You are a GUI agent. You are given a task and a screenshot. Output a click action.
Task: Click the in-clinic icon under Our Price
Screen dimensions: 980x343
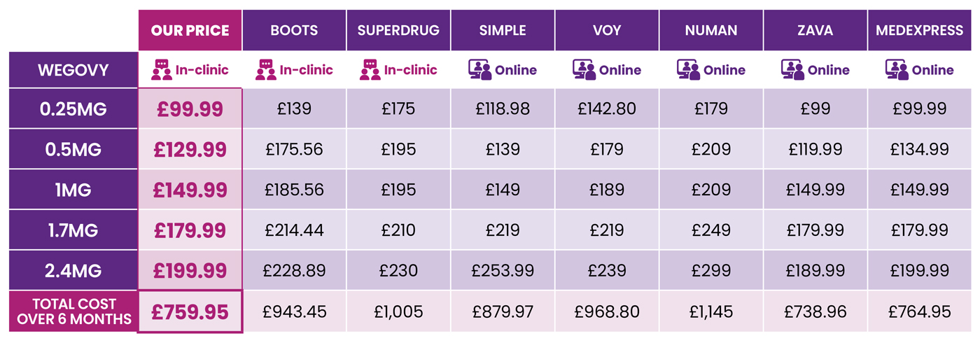(162, 69)
